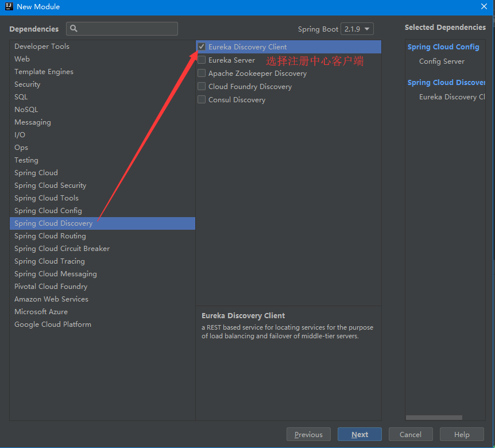Open Spring Cloud Routing category
Image resolution: width=495 pixels, height=448 pixels.
tap(102, 236)
